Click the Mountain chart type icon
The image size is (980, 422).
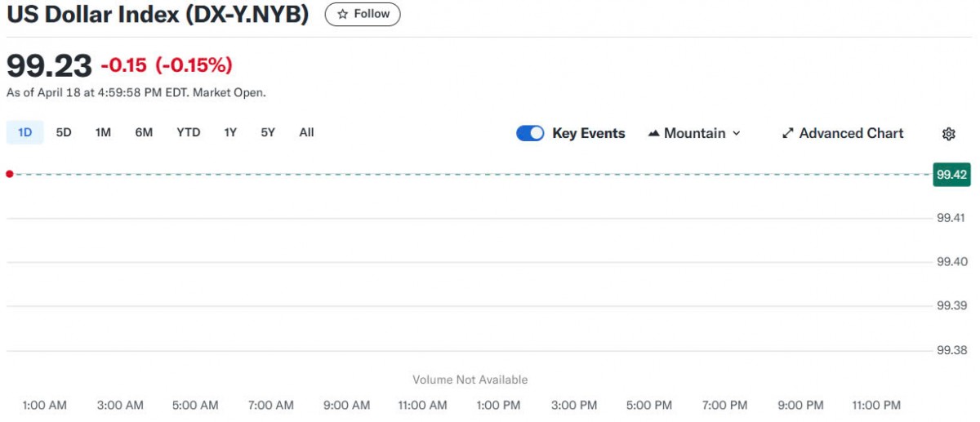[x=653, y=133]
